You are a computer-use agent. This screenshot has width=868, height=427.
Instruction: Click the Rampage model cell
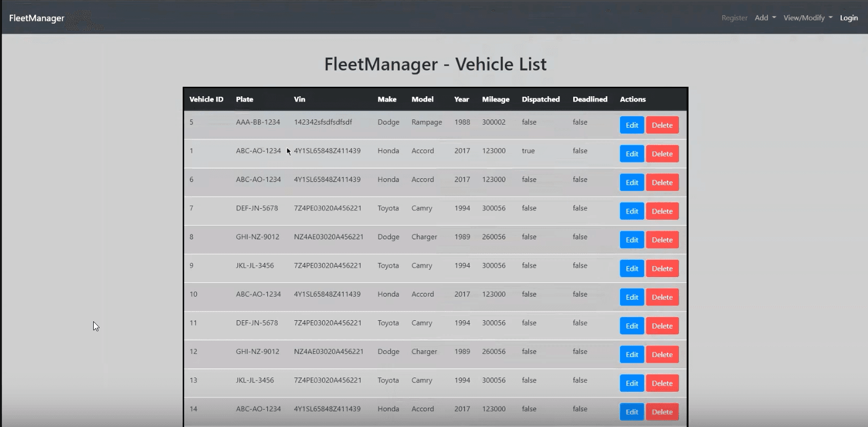coord(427,122)
